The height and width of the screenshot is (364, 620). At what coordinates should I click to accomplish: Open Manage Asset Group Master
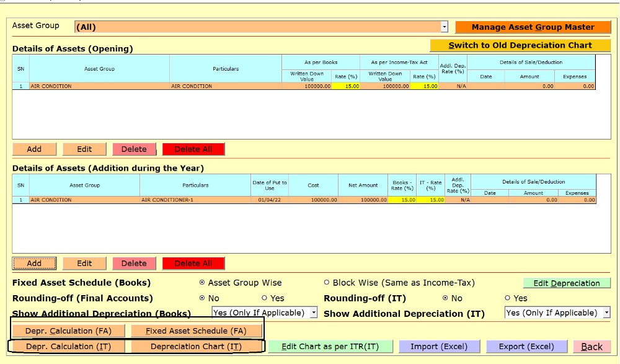(533, 27)
